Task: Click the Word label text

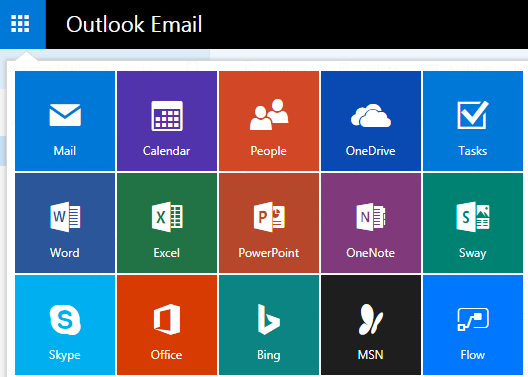Action: coord(65,253)
